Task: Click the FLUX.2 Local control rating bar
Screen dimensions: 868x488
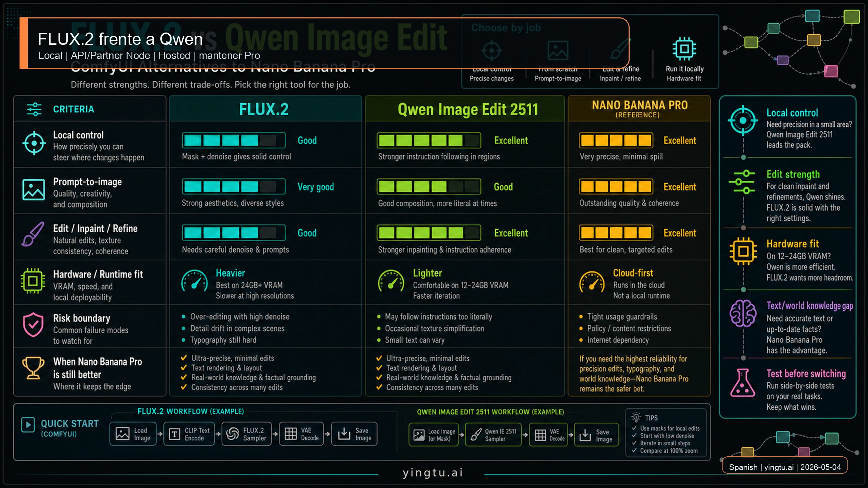Action: click(x=234, y=140)
